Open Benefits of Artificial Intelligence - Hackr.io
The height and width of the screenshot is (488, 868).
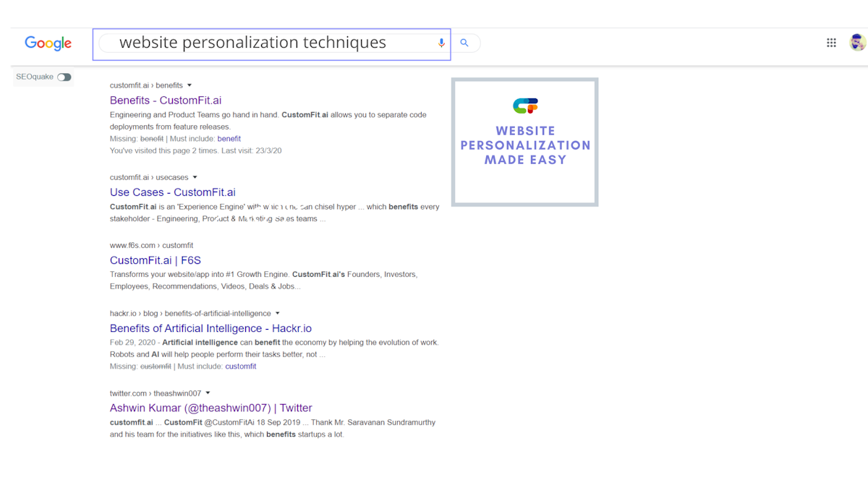point(210,329)
